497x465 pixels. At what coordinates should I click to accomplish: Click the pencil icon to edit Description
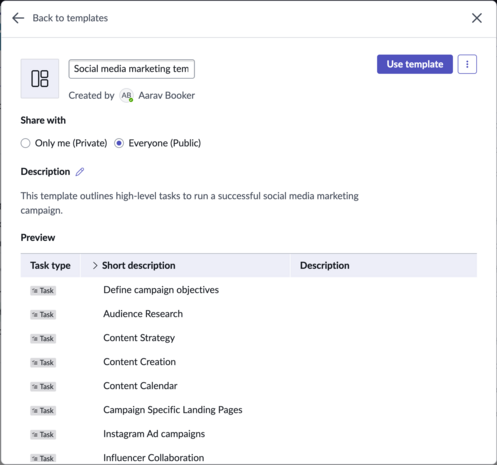pyautogui.click(x=80, y=172)
